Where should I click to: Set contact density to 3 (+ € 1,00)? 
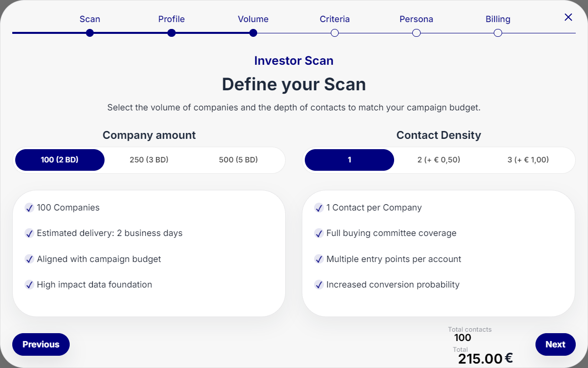pyautogui.click(x=528, y=160)
